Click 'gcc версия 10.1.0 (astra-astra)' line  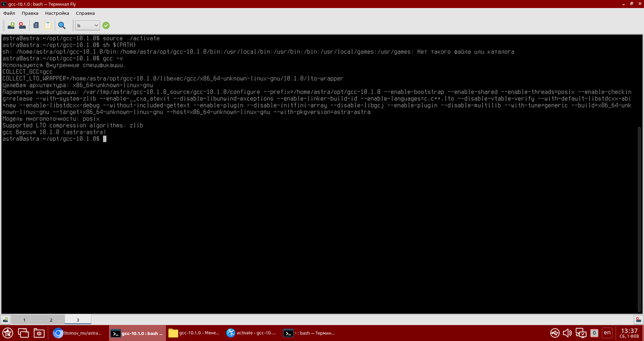[x=54, y=132]
